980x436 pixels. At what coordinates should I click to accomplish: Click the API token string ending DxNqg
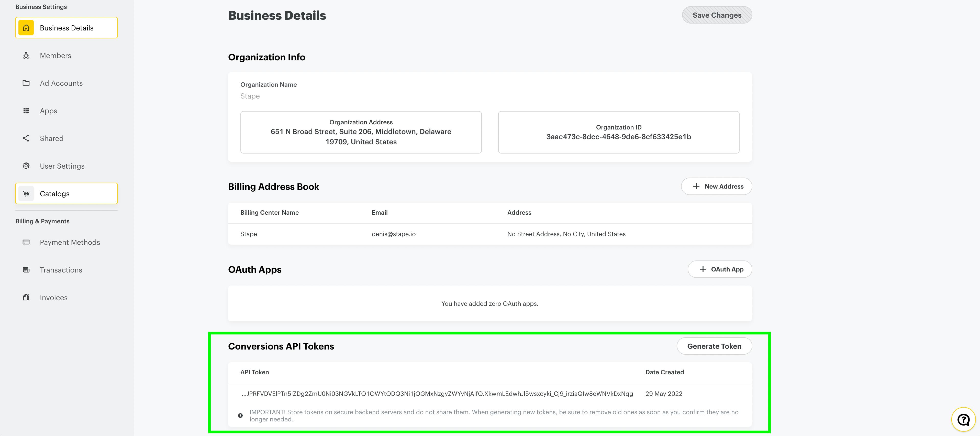click(437, 393)
